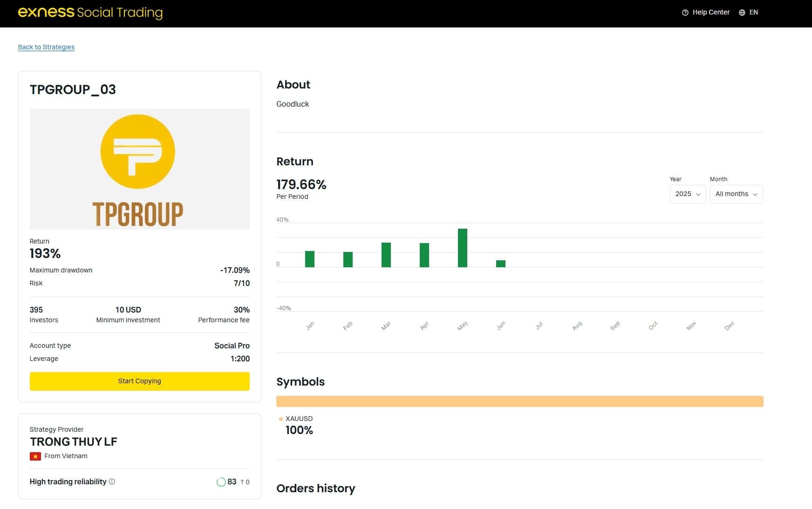The height and width of the screenshot is (509, 812).
Task: Click the March return bar
Action: click(386, 255)
